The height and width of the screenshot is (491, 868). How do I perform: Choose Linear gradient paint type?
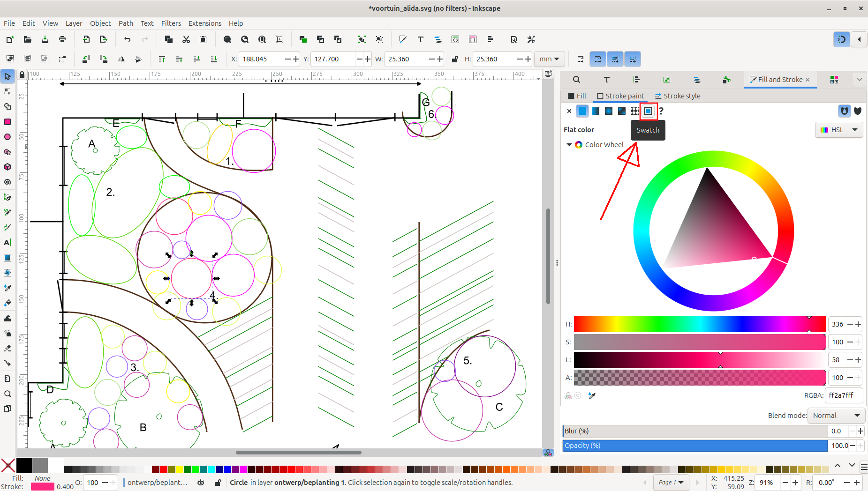(x=595, y=111)
